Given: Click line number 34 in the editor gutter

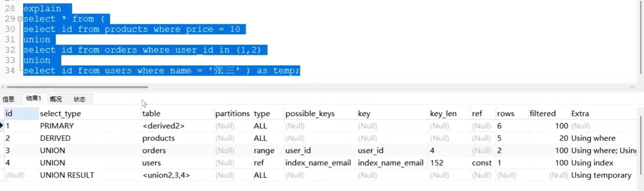Looking at the screenshot, I should click(x=10, y=71).
